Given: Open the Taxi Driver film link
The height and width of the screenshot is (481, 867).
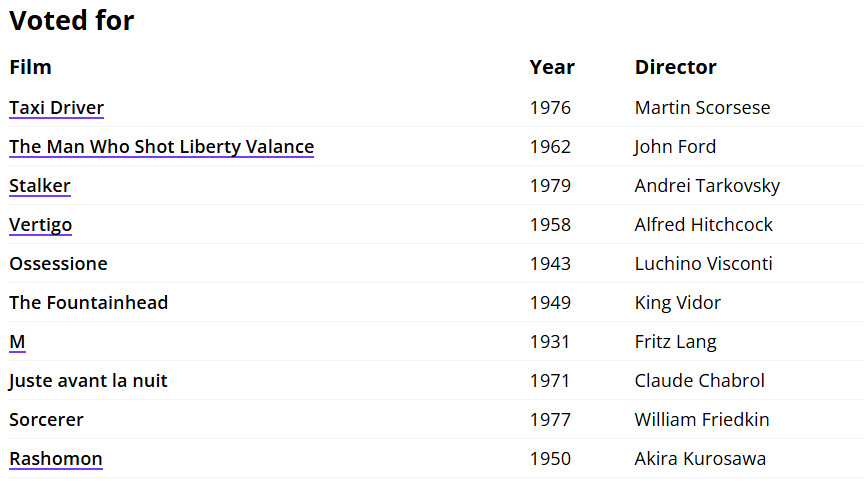Looking at the screenshot, I should 56,107.
